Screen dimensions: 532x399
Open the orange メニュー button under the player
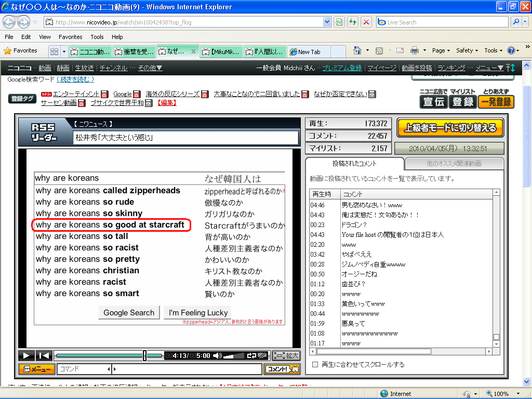(x=37, y=369)
